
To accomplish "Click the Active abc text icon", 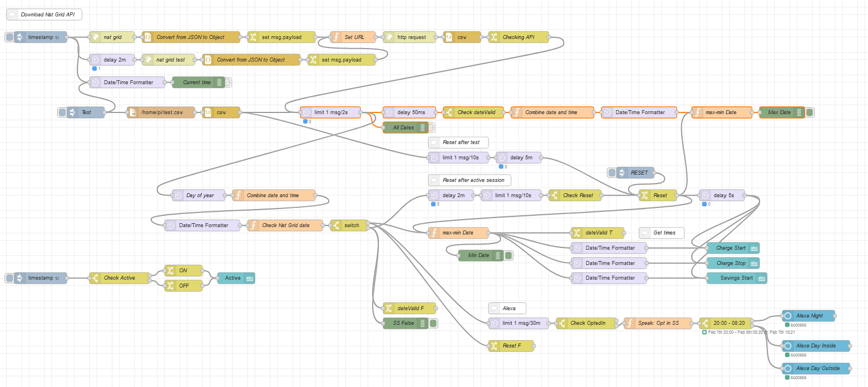I will click(250, 278).
